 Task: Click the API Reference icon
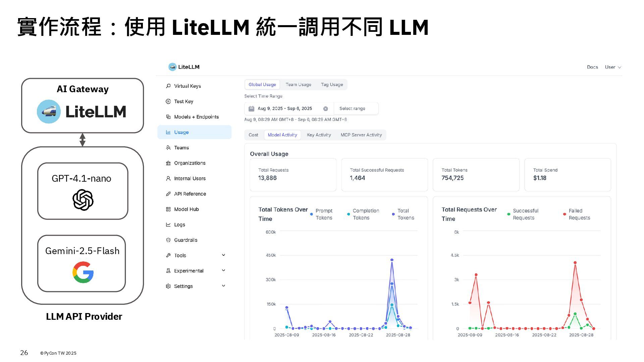click(168, 194)
